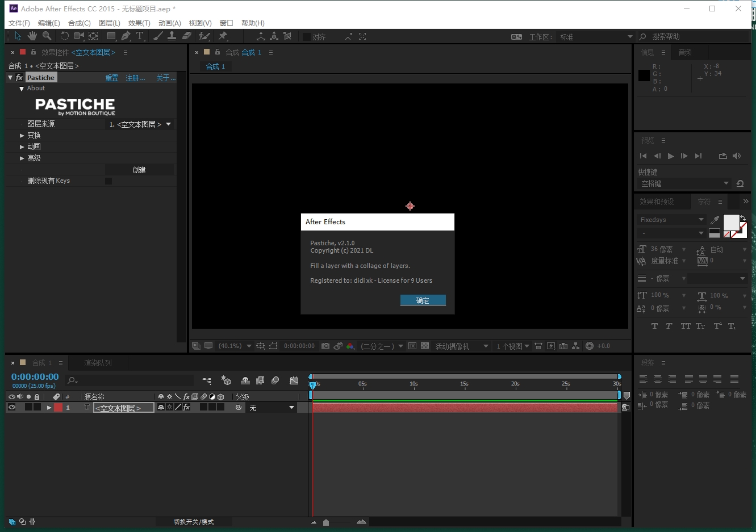Open composition mini-flowchart icon in timeline
The height and width of the screenshot is (532, 756).
(207, 380)
